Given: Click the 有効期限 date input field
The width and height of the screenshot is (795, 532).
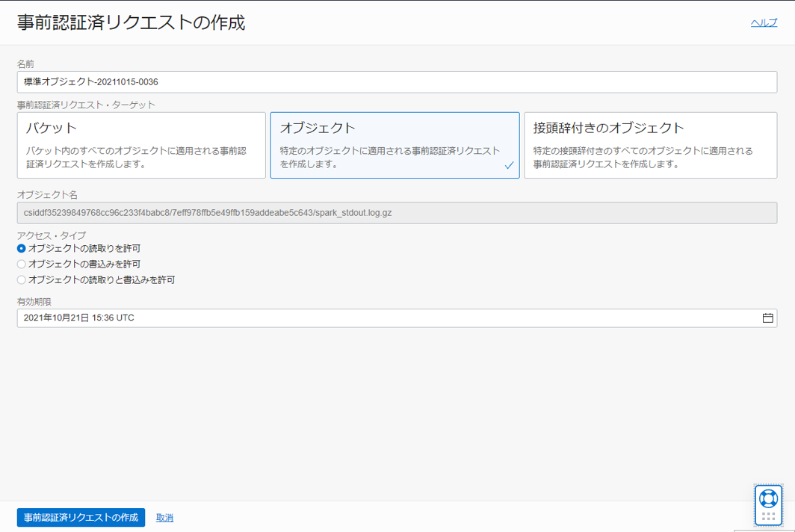Looking at the screenshot, I should tap(385, 318).
